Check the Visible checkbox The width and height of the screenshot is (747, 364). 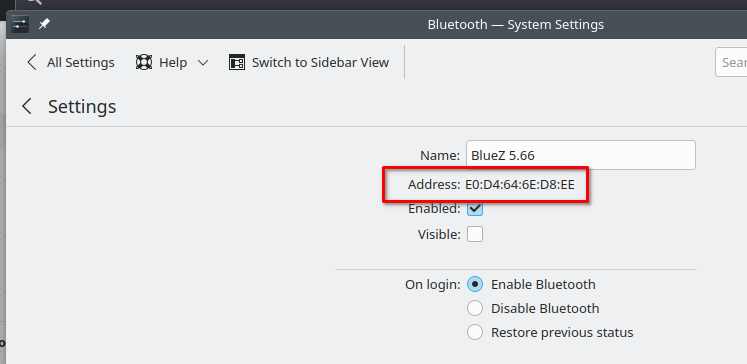[x=475, y=234]
